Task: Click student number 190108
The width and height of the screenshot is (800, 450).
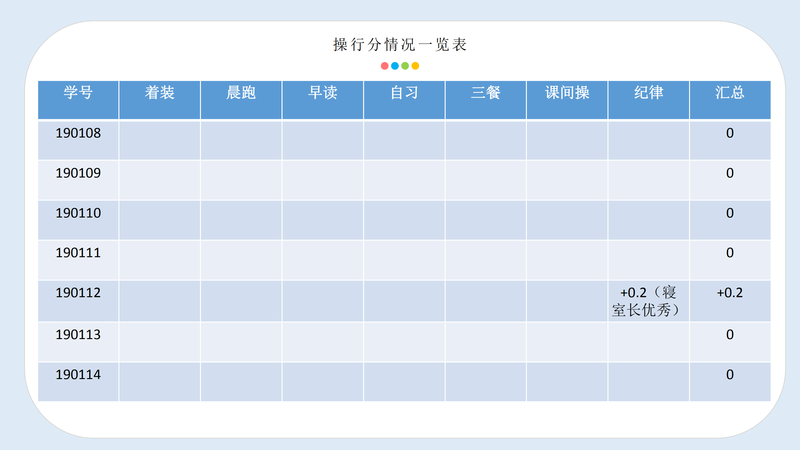Action: 78,133
